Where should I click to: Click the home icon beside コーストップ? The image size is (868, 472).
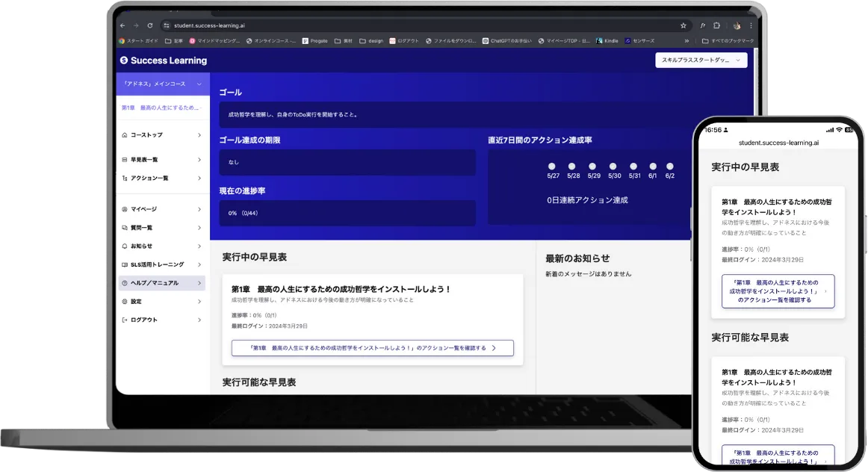pyautogui.click(x=124, y=135)
